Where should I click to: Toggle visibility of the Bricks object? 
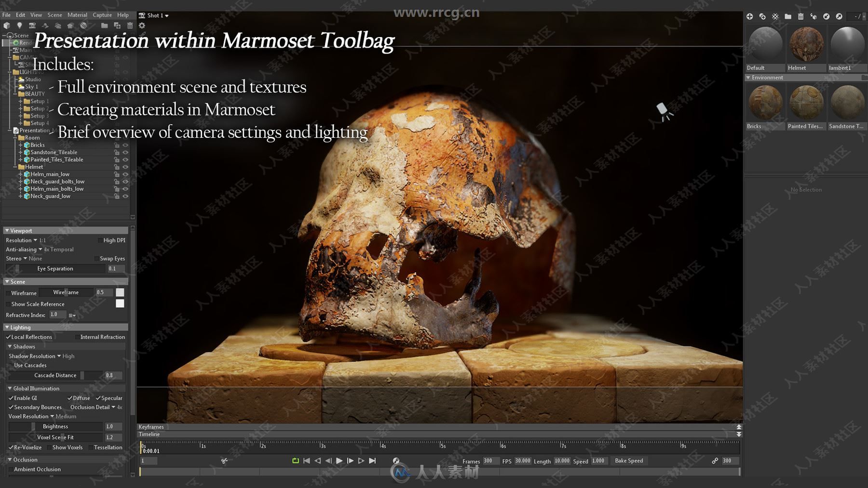(x=125, y=145)
